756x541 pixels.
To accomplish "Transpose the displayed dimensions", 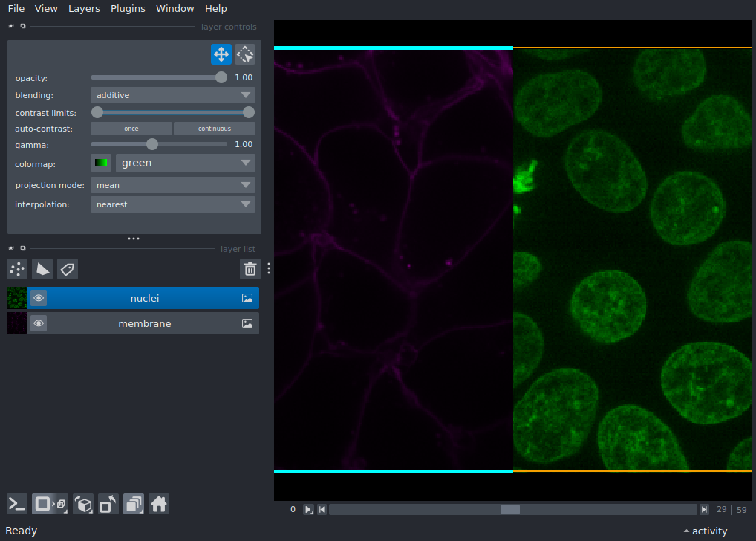I will tap(108, 505).
